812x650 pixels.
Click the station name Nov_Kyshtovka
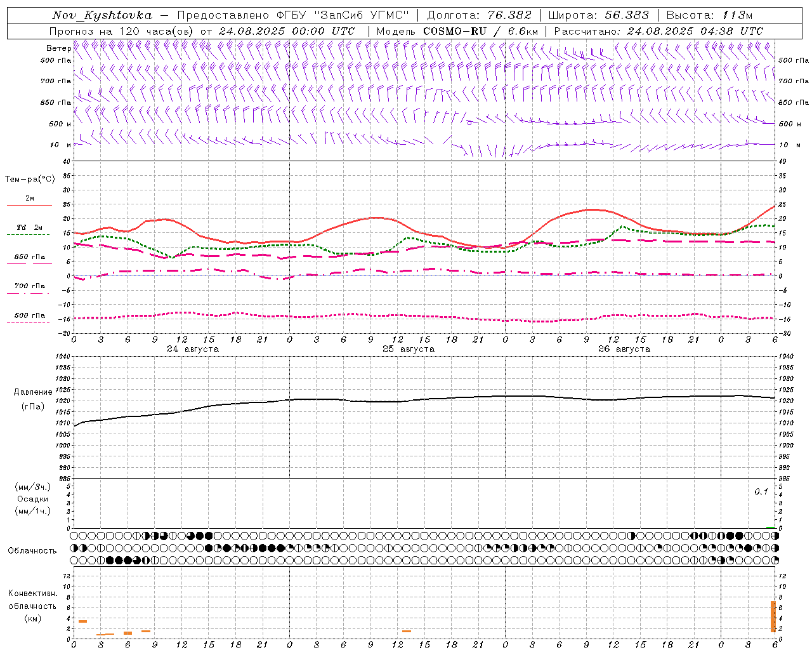pyautogui.click(x=102, y=15)
